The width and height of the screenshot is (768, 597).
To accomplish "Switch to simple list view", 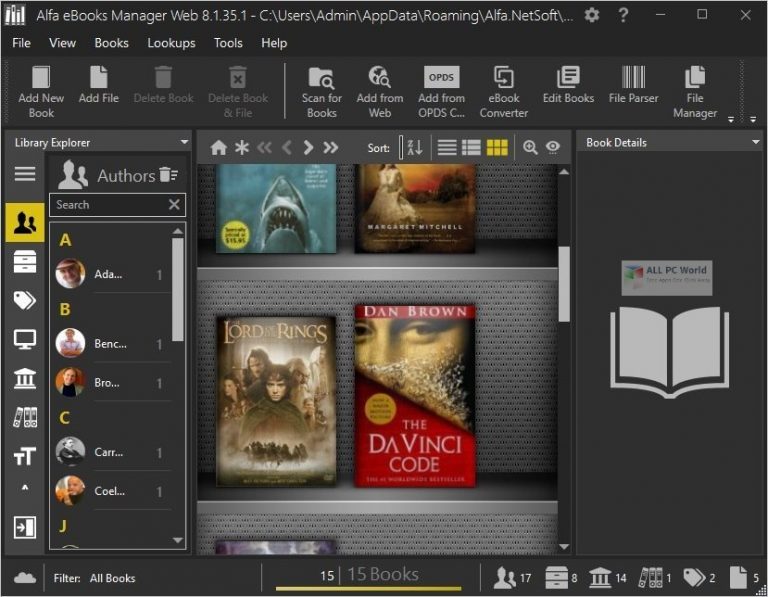I will click(x=447, y=147).
